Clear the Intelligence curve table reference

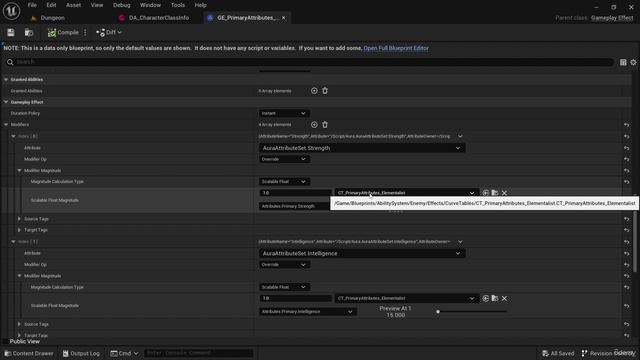click(x=504, y=298)
